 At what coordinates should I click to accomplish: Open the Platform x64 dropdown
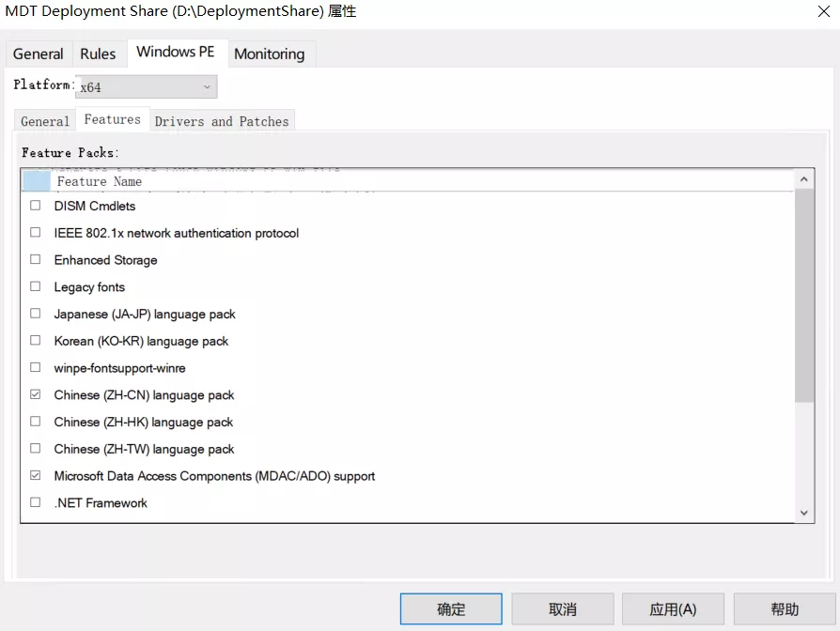146,87
